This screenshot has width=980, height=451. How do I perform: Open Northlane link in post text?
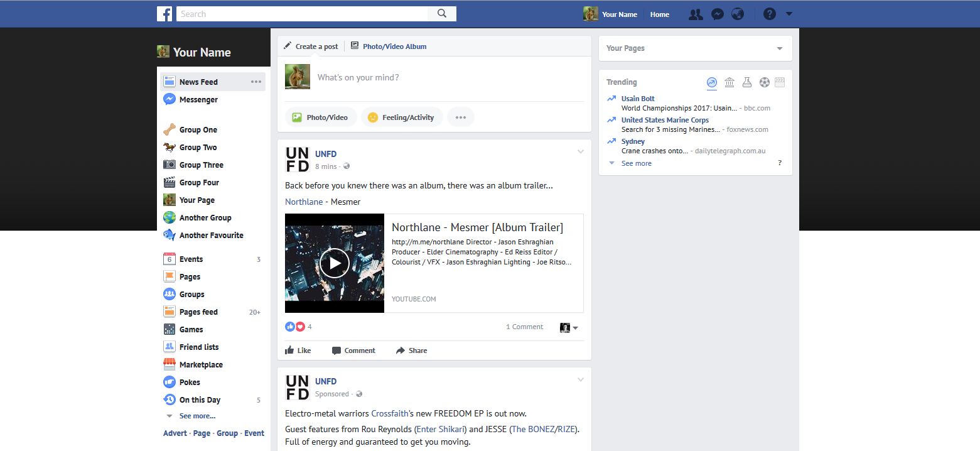click(x=304, y=202)
